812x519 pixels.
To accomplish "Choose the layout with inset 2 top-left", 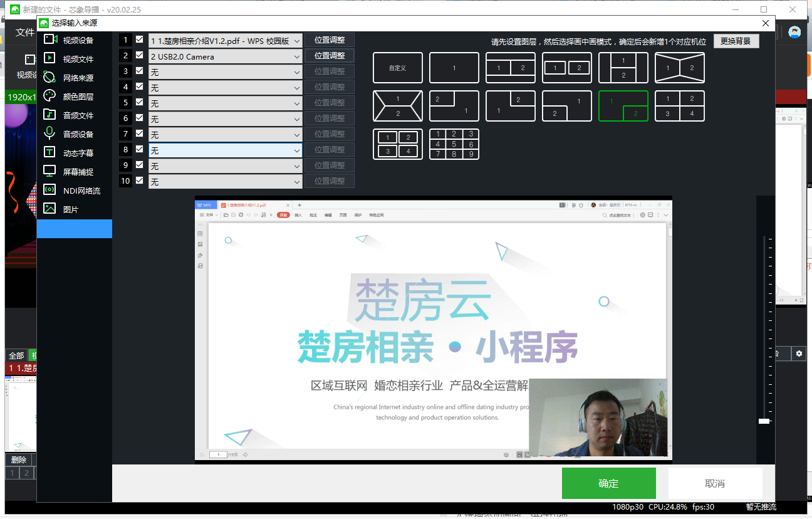I will 454,106.
